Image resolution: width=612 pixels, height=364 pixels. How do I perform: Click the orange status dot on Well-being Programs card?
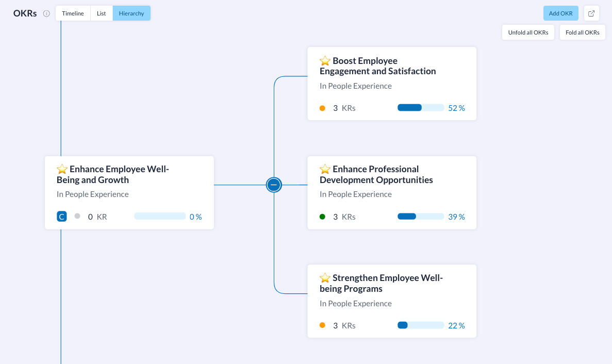coord(322,325)
